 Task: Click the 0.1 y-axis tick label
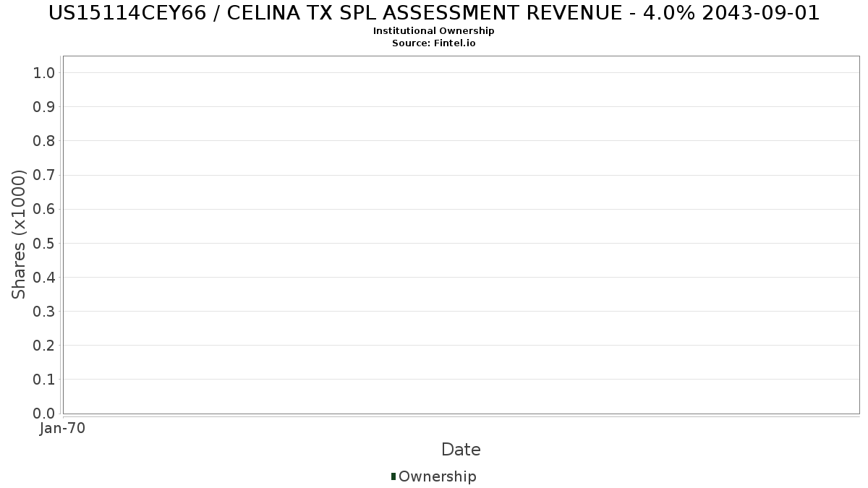44,379
